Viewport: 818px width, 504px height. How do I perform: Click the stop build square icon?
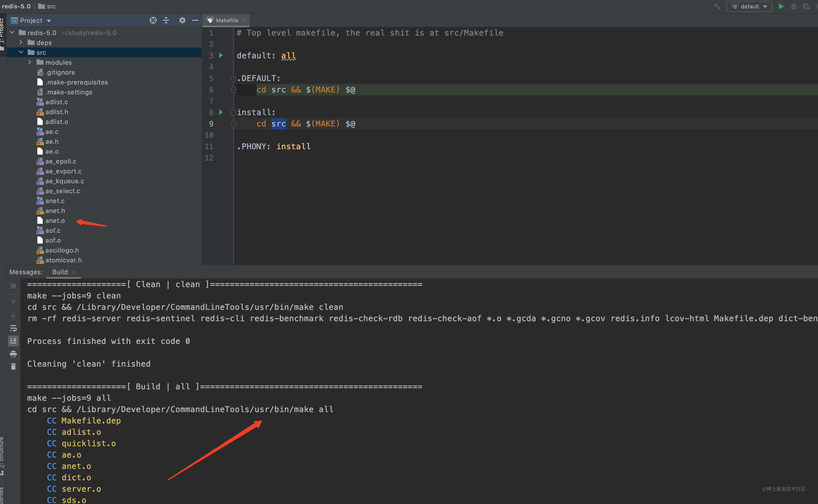pyautogui.click(x=13, y=286)
